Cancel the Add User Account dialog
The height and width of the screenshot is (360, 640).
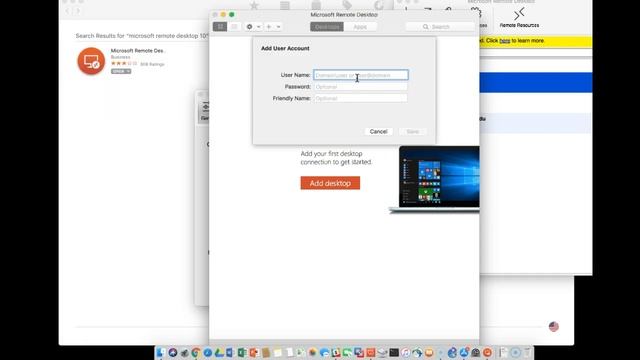click(378, 131)
